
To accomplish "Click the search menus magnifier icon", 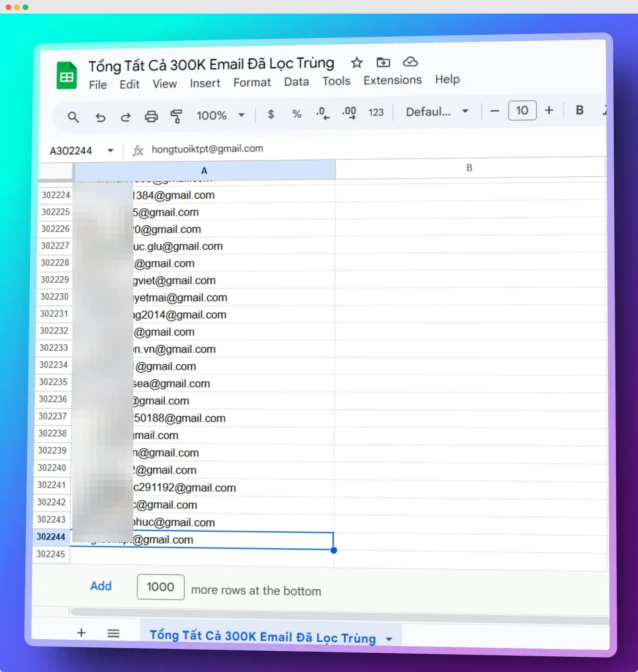I will (x=73, y=117).
